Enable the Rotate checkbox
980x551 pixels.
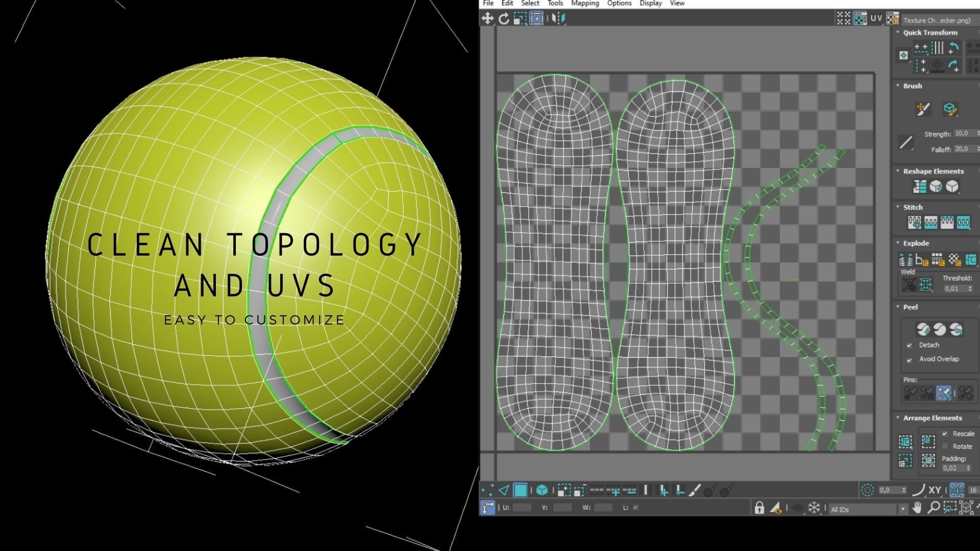tap(945, 447)
